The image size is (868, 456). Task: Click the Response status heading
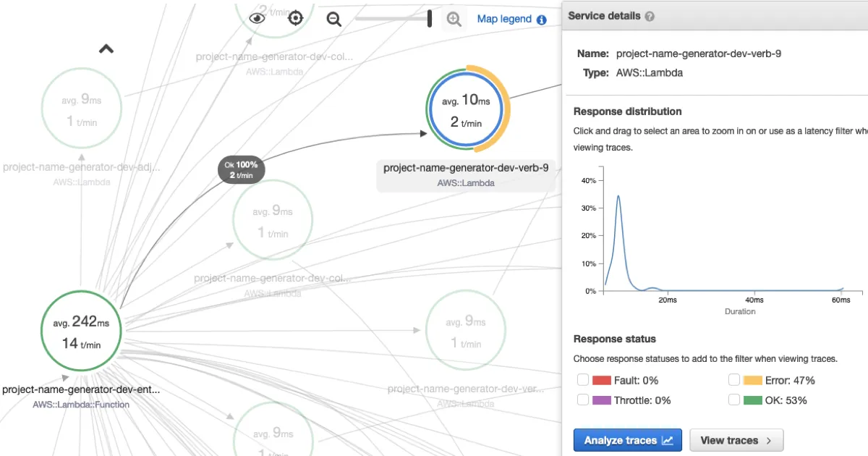(x=615, y=339)
